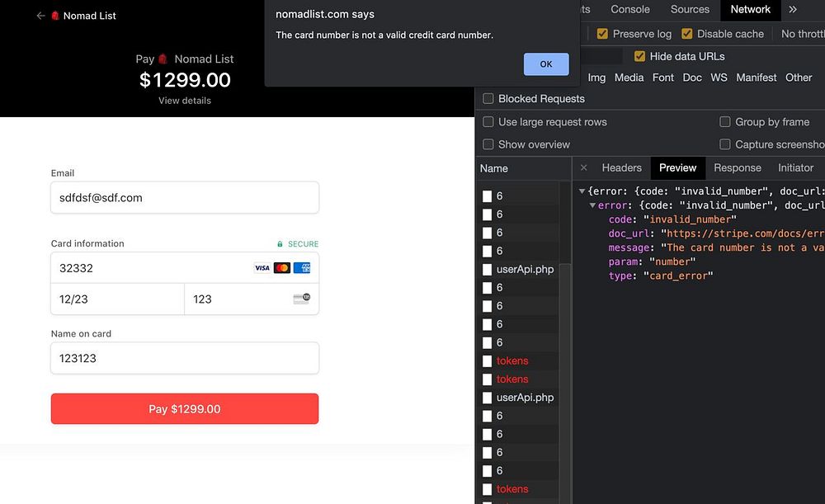Switch to the Sources tab
This screenshot has width=825, height=504.
point(690,9)
